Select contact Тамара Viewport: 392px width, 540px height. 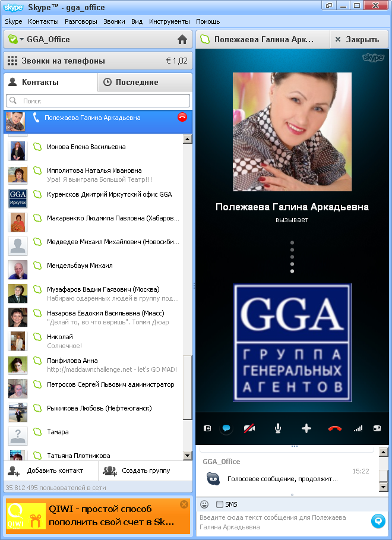[93, 436]
